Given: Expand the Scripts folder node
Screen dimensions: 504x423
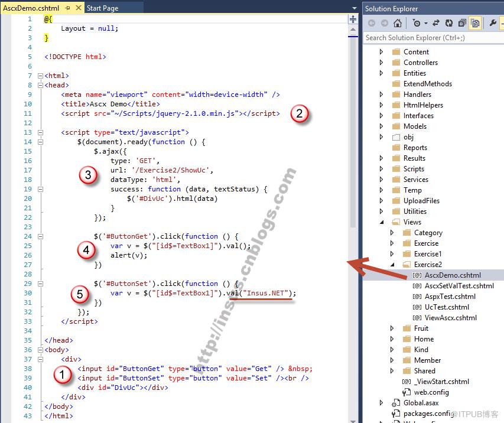Looking at the screenshot, I should pos(381,169).
